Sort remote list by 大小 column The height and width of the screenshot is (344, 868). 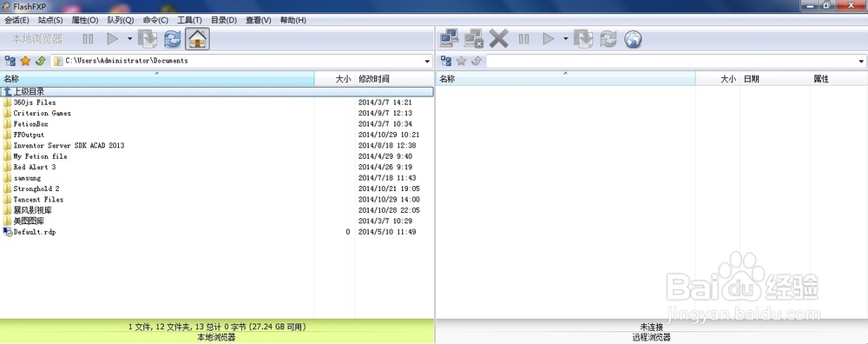pyautogui.click(x=718, y=79)
